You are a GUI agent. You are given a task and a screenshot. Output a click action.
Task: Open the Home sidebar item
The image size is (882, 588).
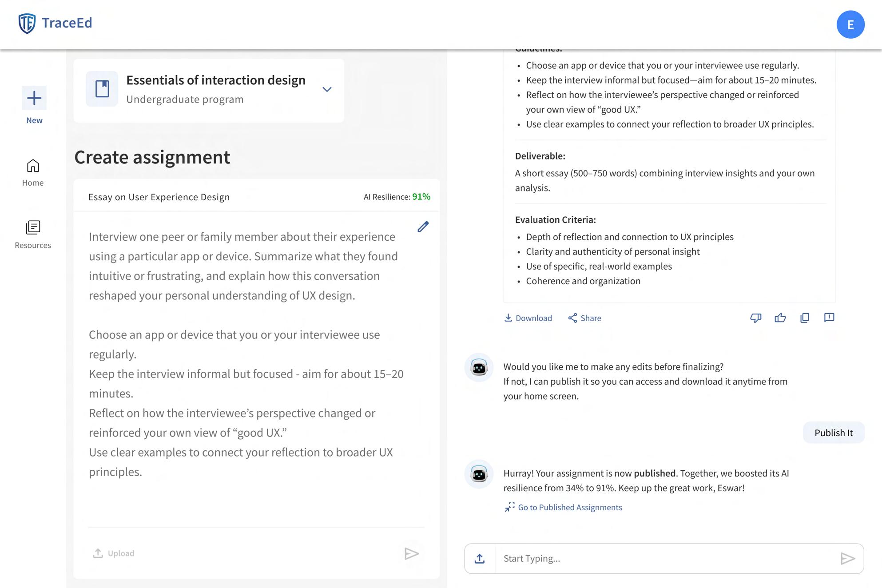pyautogui.click(x=33, y=173)
